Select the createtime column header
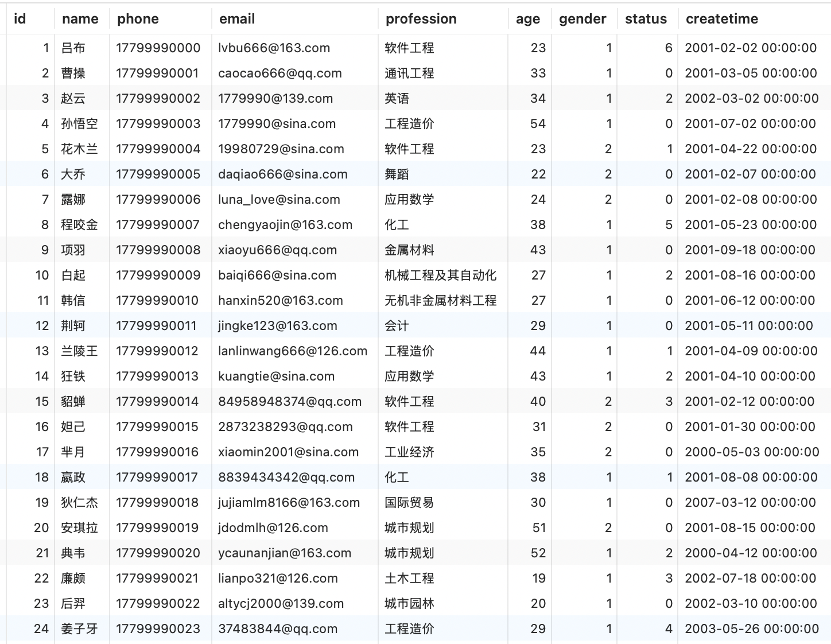 pyautogui.click(x=722, y=19)
